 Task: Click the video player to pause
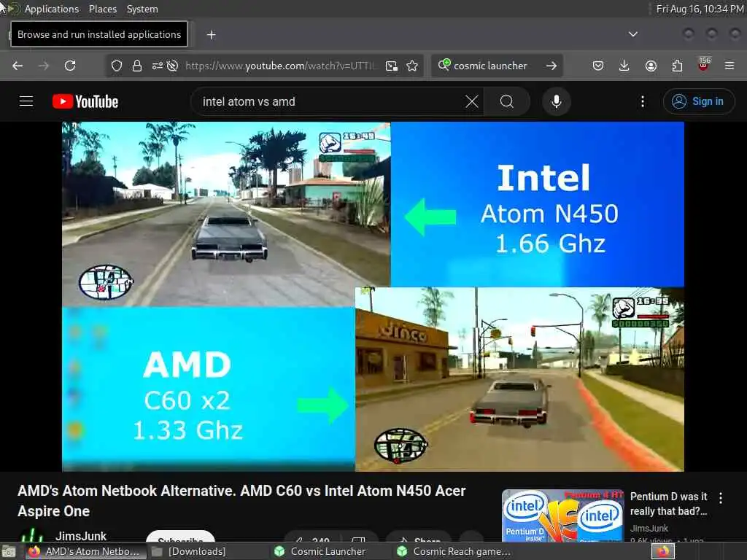point(373,297)
